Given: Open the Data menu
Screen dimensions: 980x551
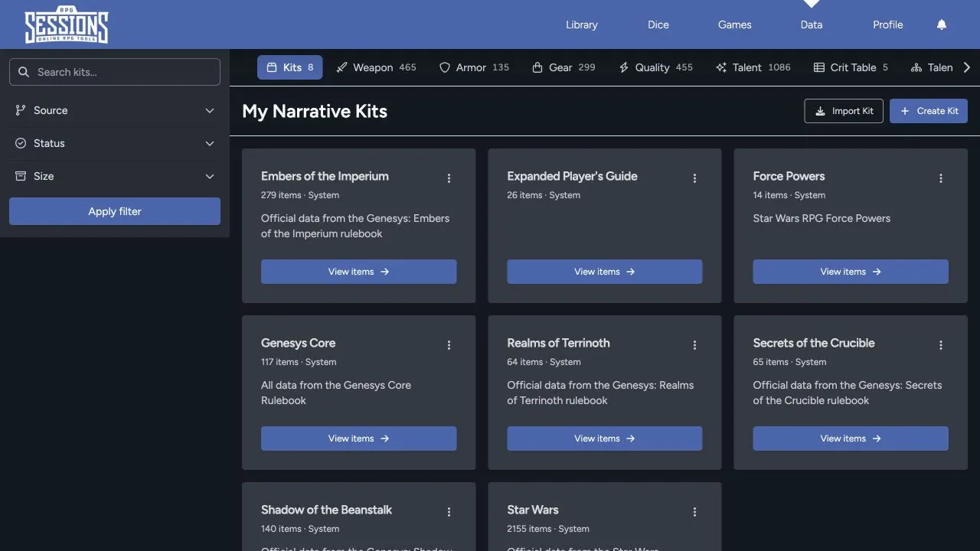Looking at the screenshot, I should 812,24.
